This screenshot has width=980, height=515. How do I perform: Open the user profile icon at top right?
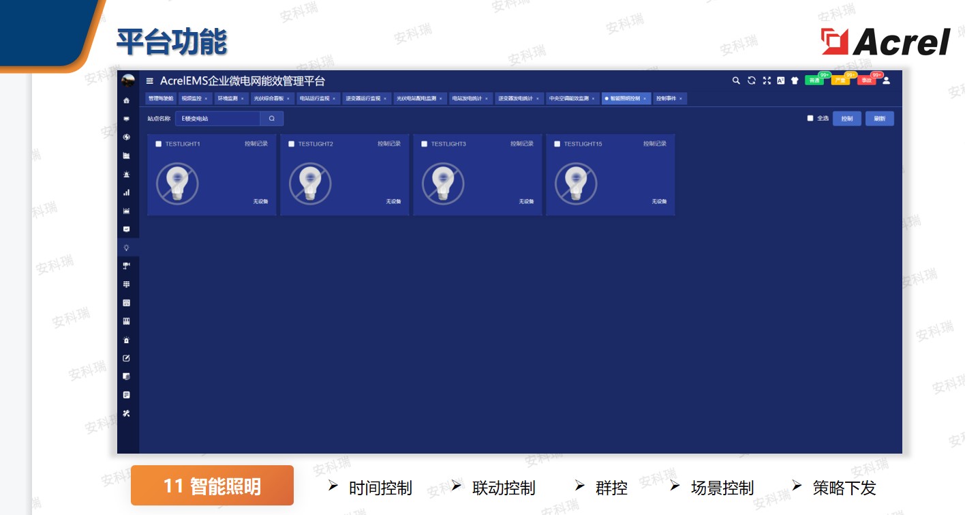click(886, 80)
